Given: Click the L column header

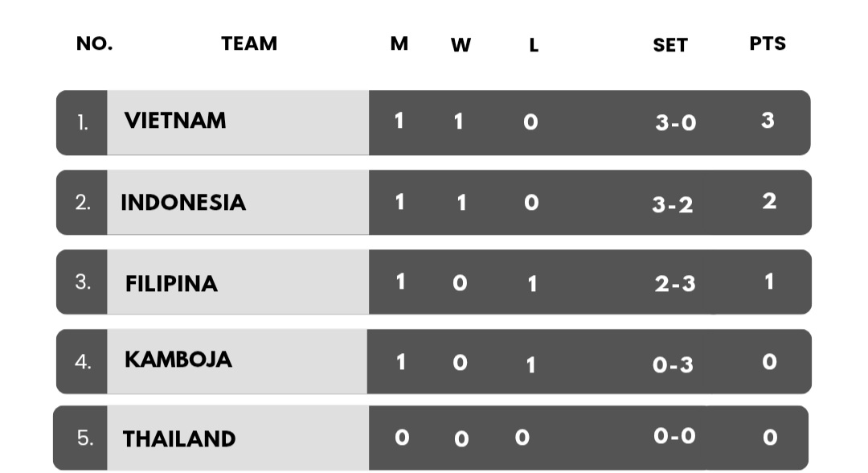Looking at the screenshot, I should pos(534,45).
